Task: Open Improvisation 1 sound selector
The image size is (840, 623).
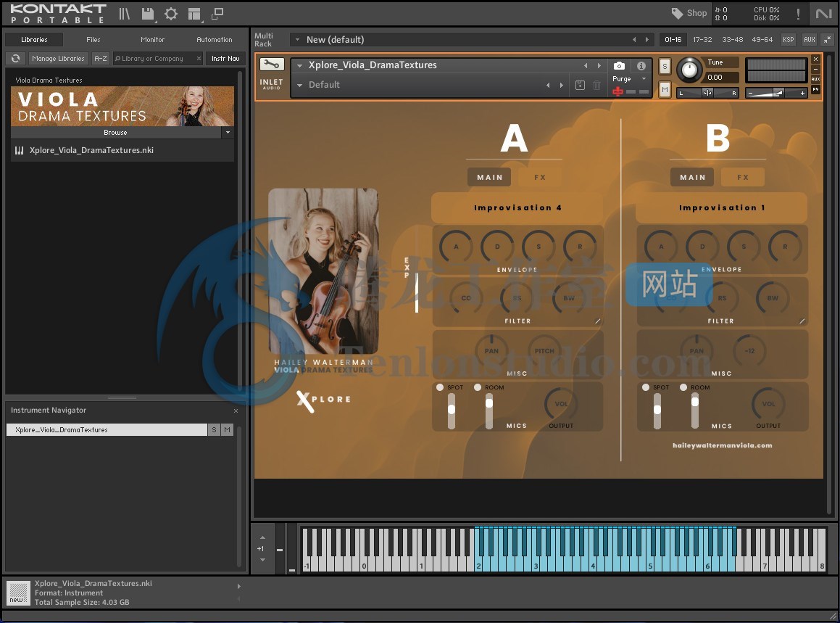Action: [x=721, y=207]
